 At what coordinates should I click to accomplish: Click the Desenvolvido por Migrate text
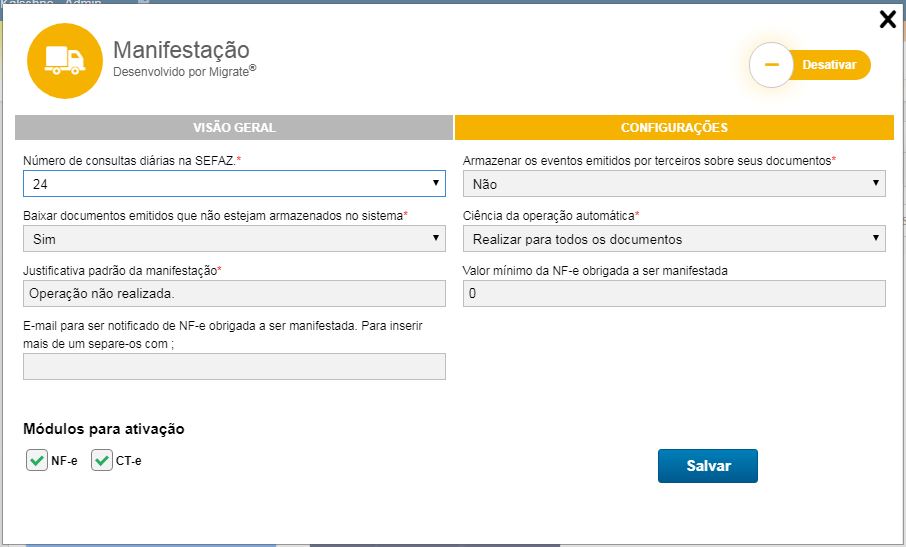click(x=186, y=72)
